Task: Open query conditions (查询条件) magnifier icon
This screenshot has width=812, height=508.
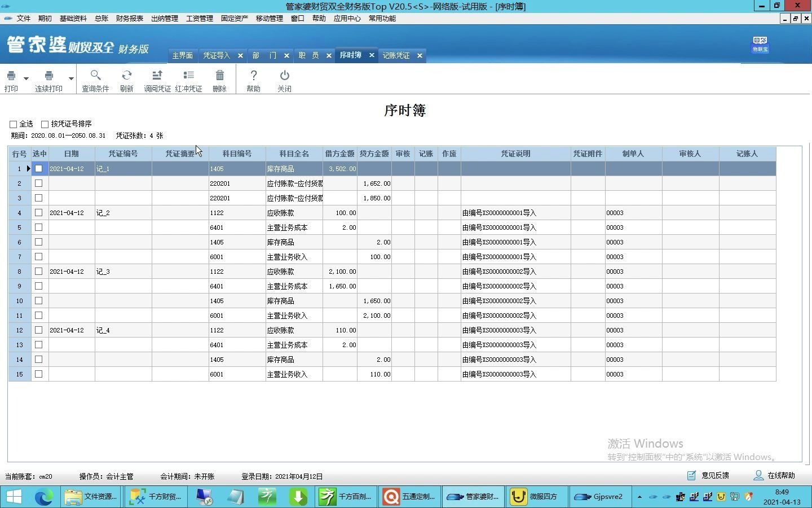Action: point(95,75)
